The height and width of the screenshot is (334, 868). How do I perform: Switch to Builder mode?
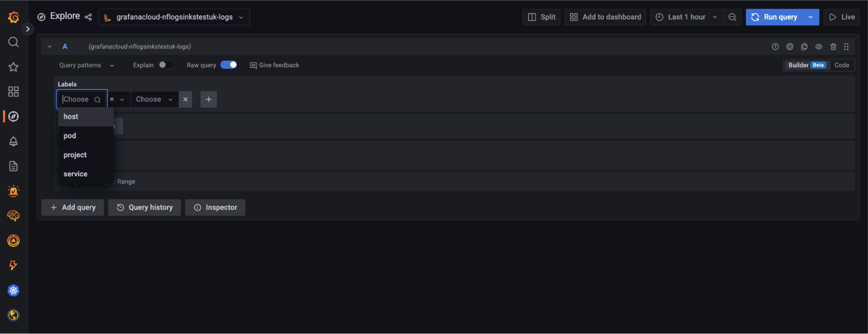(x=806, y=65)
